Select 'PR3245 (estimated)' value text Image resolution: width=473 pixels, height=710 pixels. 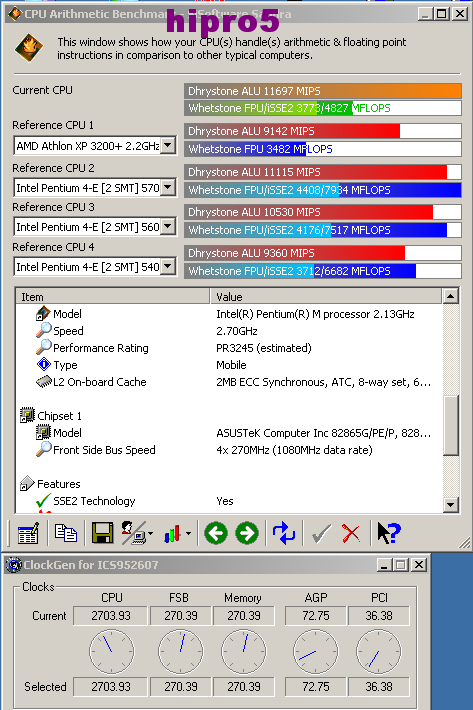pyautogui.click(x=264, y=348)
